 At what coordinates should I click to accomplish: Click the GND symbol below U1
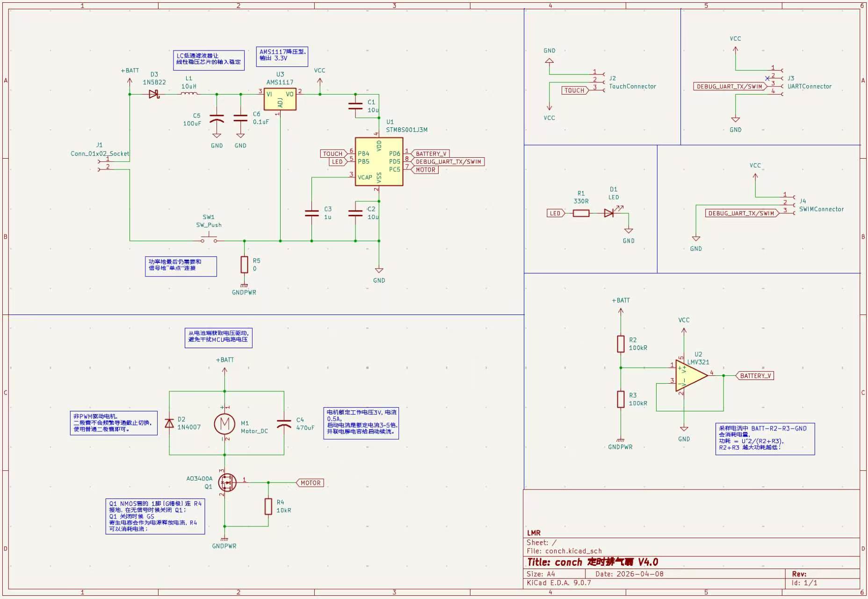(x=379, y=275)
